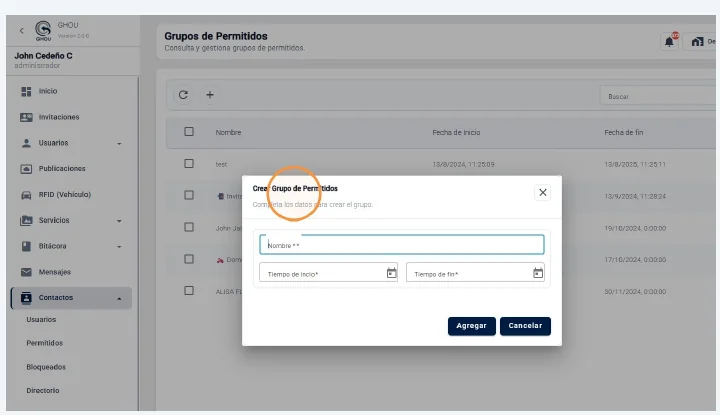Open Directorio submenu item
Viewport: 720px width, 415px height.
pos(43,391)
